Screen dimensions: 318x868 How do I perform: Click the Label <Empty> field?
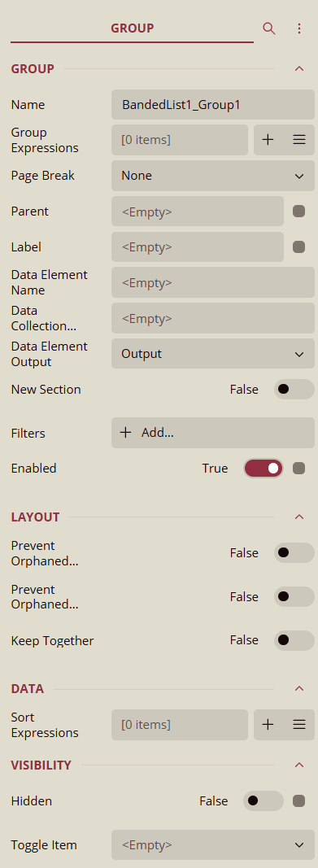(198, 246)
